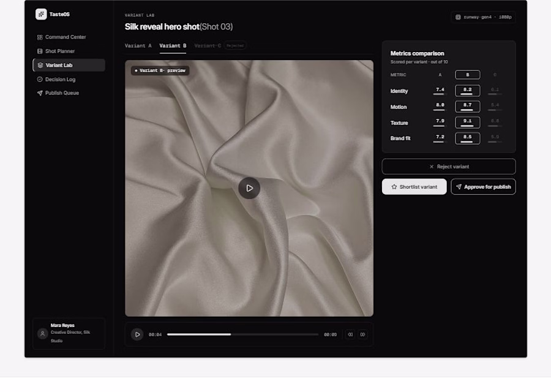
Task: Click the Variant B preview label
Action: [x=160, y=70]
